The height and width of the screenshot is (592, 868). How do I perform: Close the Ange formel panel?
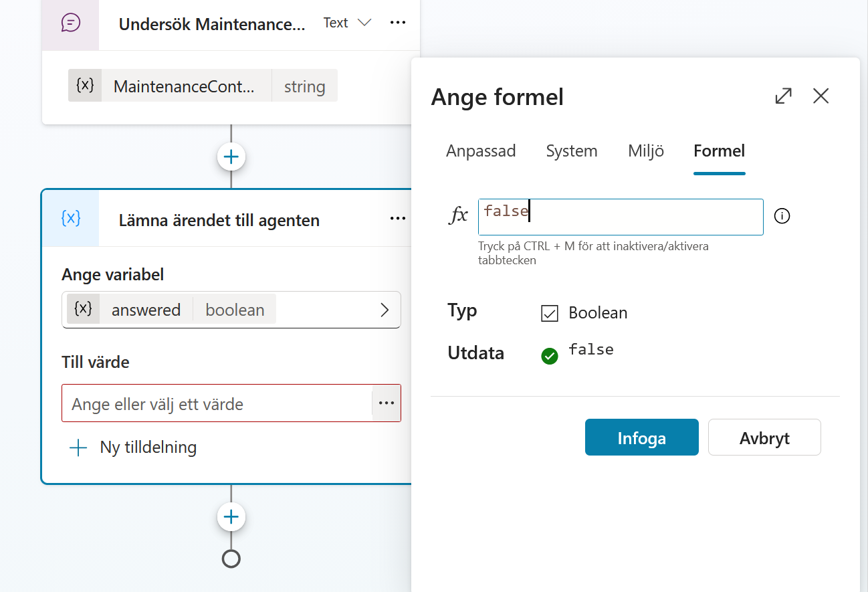(x=821, y=96)
